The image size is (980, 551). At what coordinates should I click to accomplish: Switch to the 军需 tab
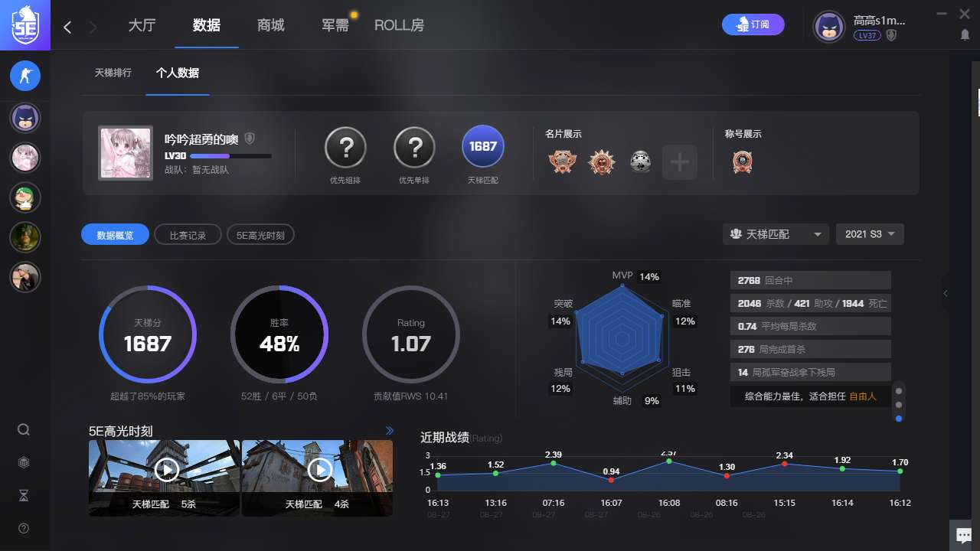tap(335, 25)
